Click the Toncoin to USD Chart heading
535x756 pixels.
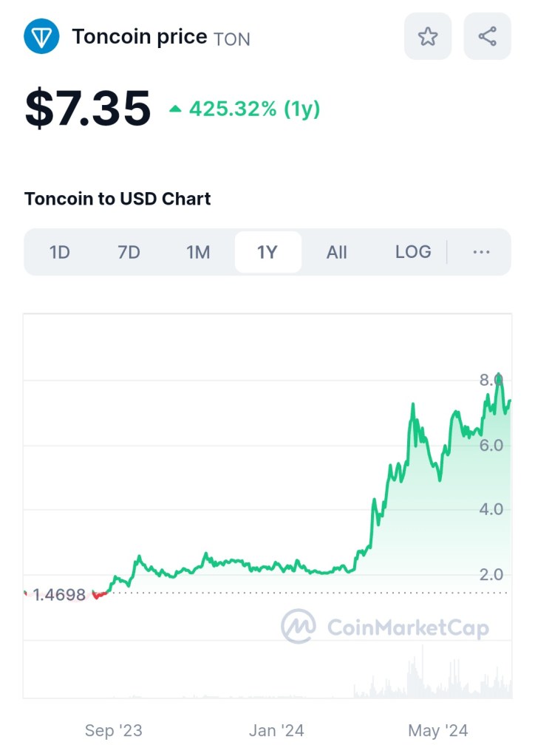point(117,199)
